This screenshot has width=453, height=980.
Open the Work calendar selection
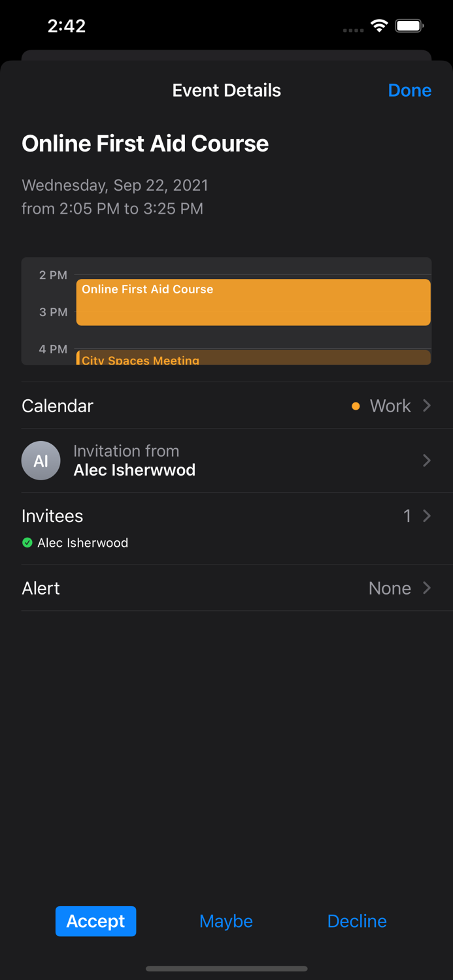point(390,406)
